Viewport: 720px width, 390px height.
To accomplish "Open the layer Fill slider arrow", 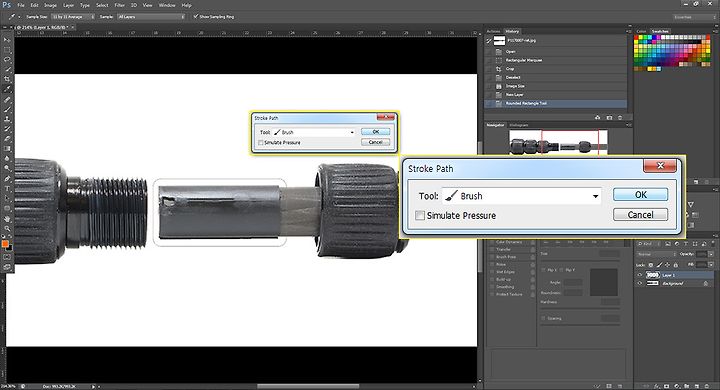I will (711, 265).
